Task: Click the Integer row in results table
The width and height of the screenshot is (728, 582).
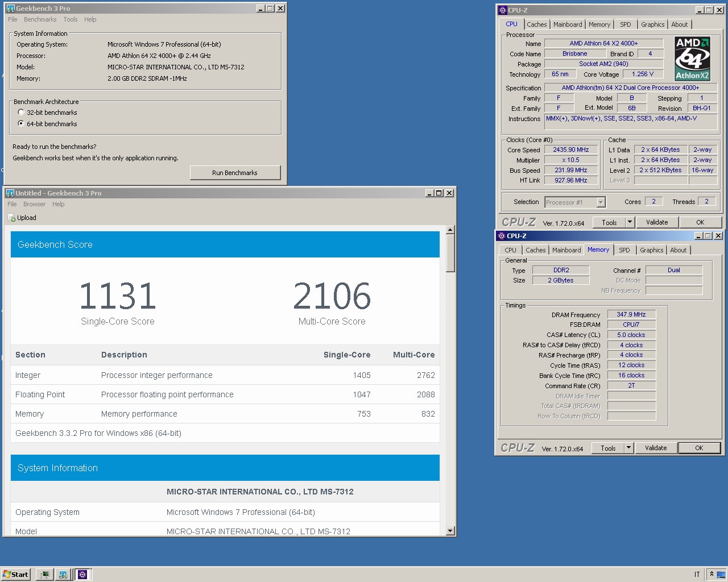Action: [225, 375]
